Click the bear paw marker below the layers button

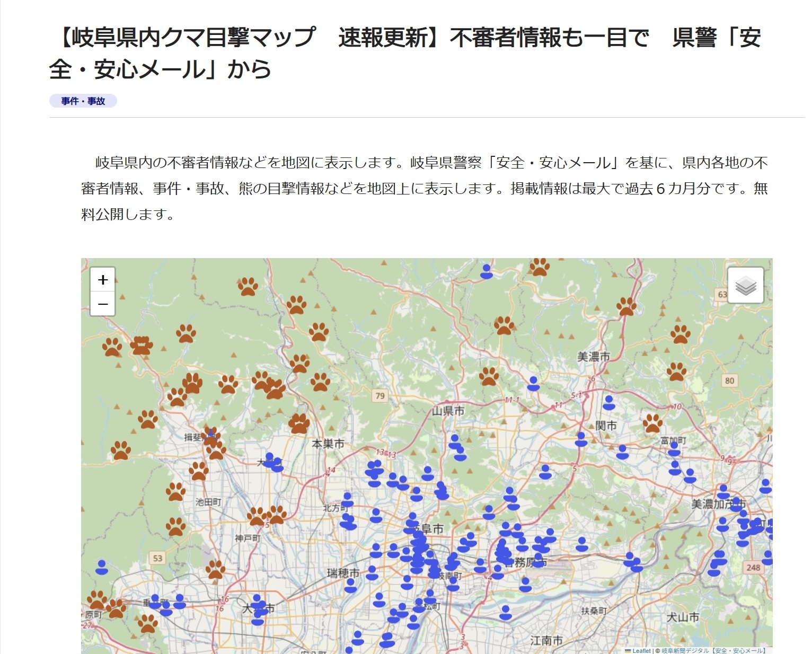tap(680, 334)
